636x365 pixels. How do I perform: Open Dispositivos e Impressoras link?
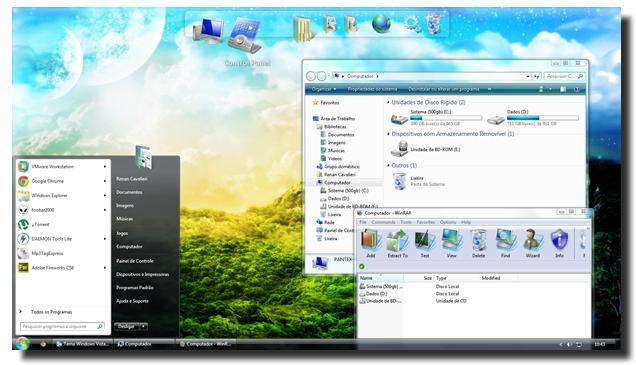coord(142,274)
